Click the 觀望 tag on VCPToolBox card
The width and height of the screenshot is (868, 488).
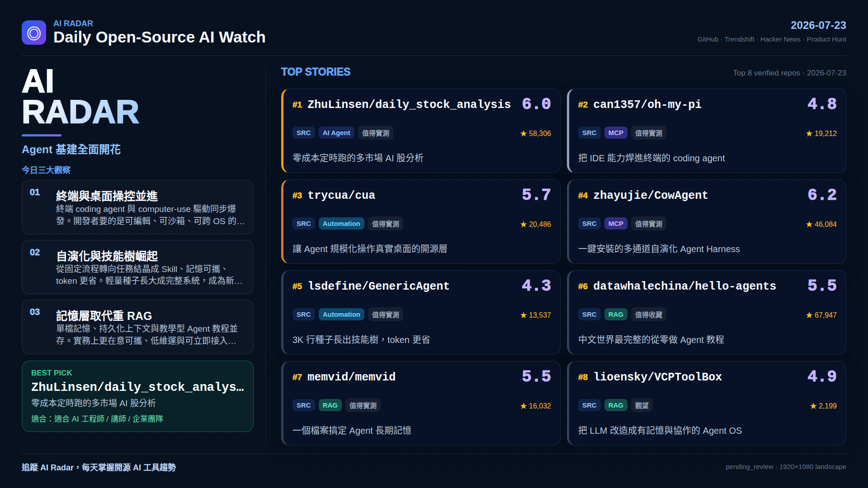click(642, 405)
